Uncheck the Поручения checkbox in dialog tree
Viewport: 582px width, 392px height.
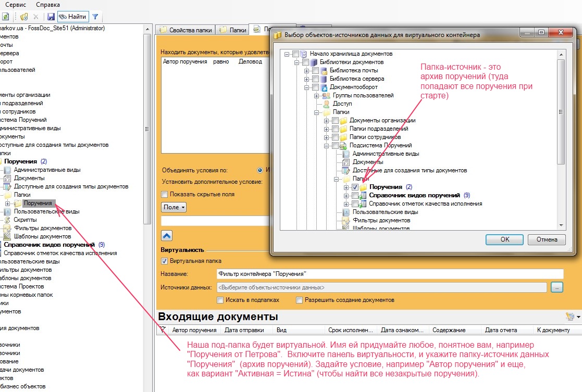pos(355,187)
